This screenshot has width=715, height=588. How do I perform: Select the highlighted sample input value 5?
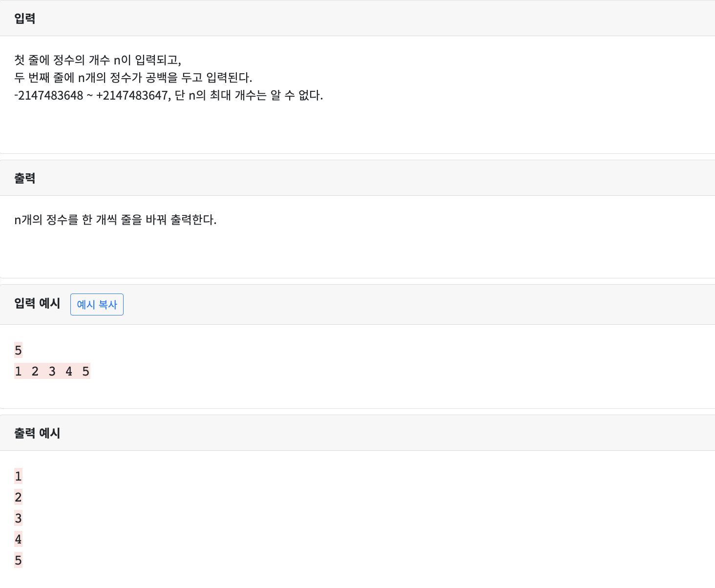tap(18, 350)
